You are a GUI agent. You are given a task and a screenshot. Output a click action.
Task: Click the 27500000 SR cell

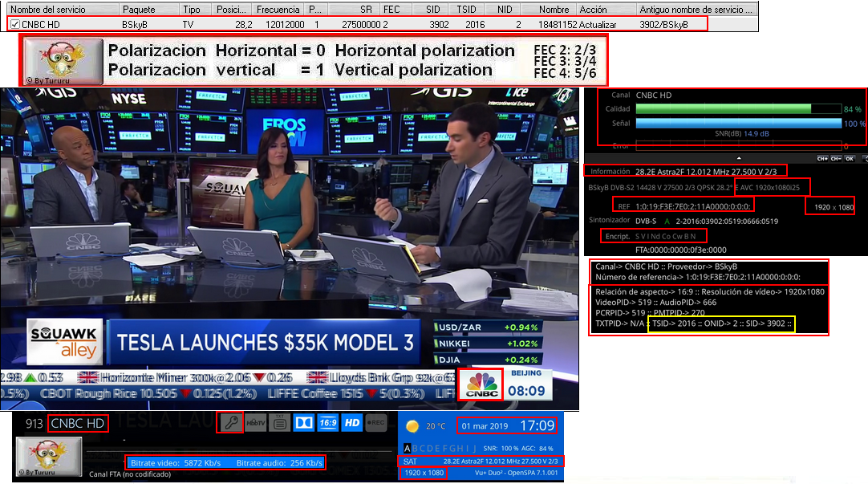361,24
